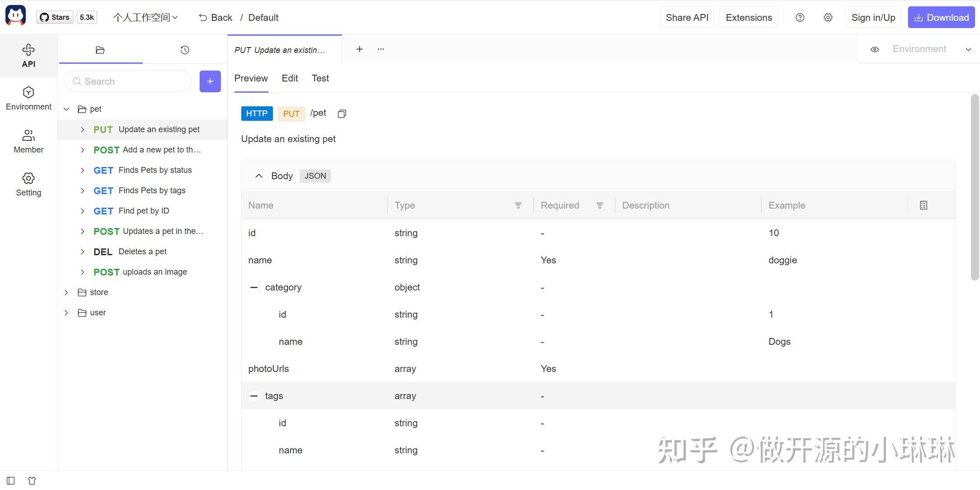Click the cat logo icon
This screenshot has width=980, height=490.
coord(16,16)
